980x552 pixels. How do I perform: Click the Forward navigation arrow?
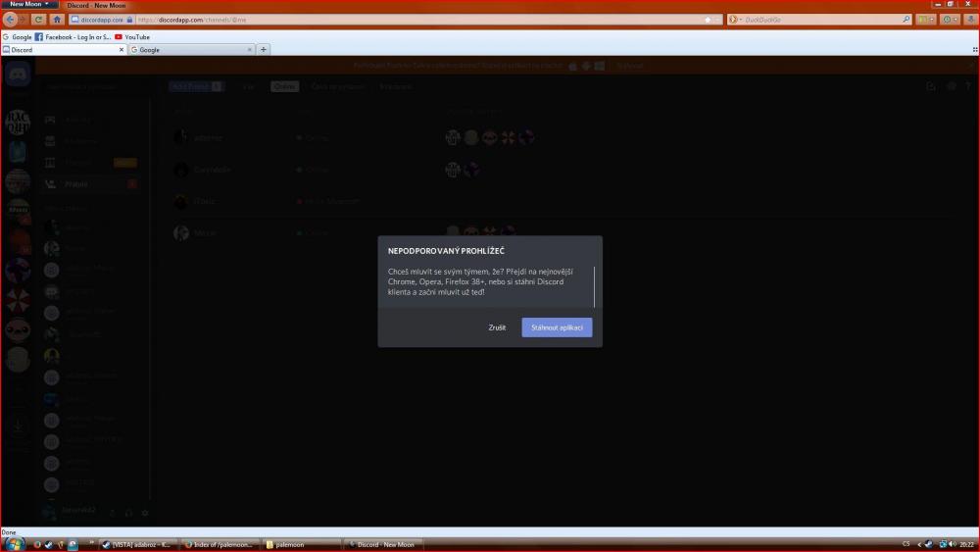click(23, 20)
